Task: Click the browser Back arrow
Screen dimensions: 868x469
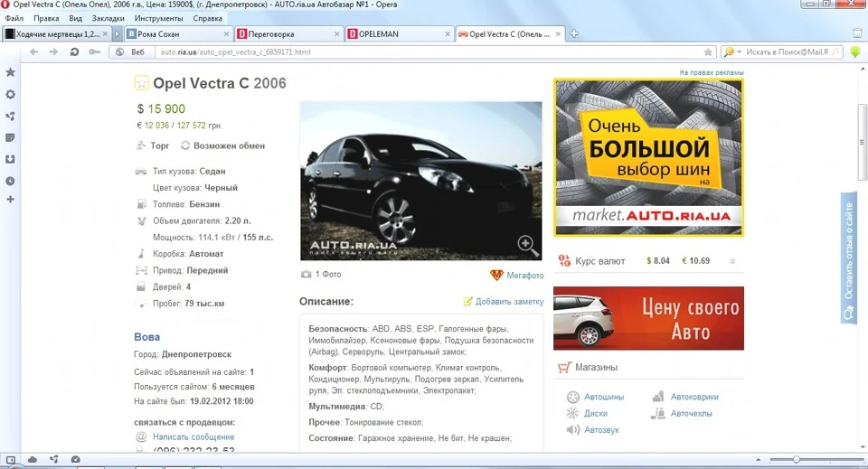Action: pyautogui.click(x=33, y=52)
